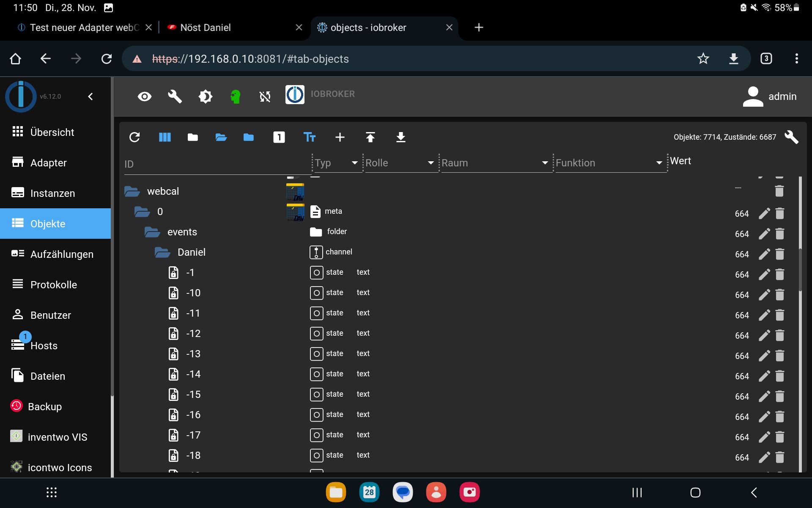Toggle the visibility eye icon
This screenshot has height=508, width=812.
(x=144, y=95)
